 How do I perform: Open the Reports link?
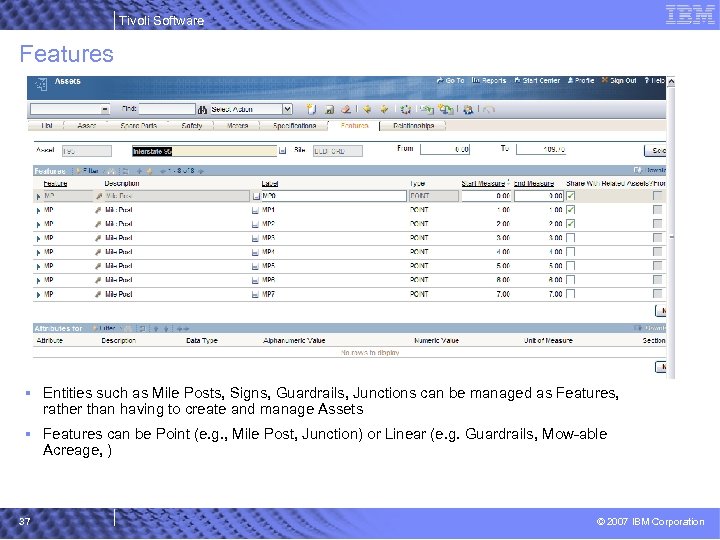489,80
